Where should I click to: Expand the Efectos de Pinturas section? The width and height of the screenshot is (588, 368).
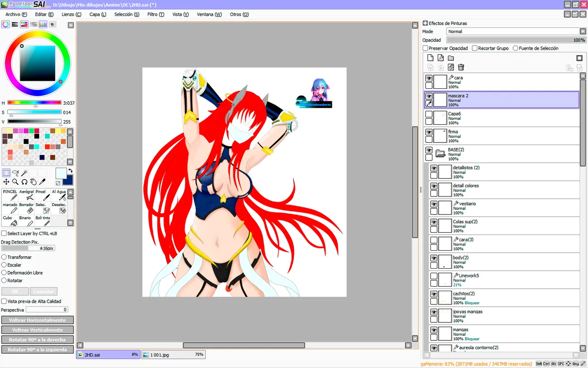click(425, 23)
